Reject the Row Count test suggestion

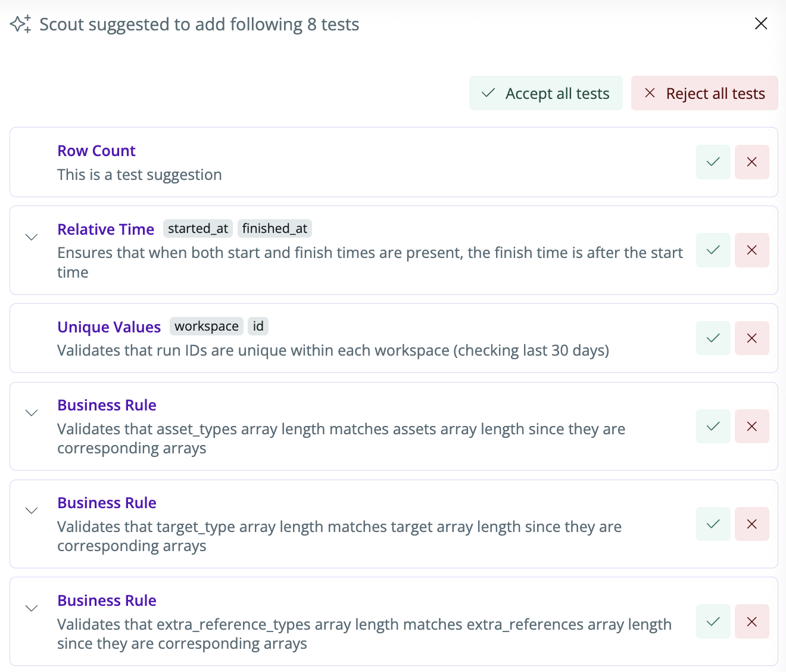coord(752,162)
